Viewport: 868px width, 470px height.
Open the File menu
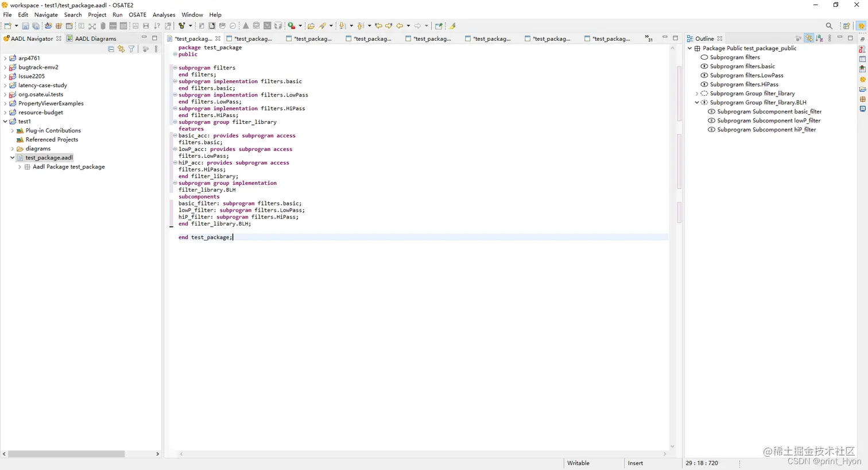click(7, 15)
